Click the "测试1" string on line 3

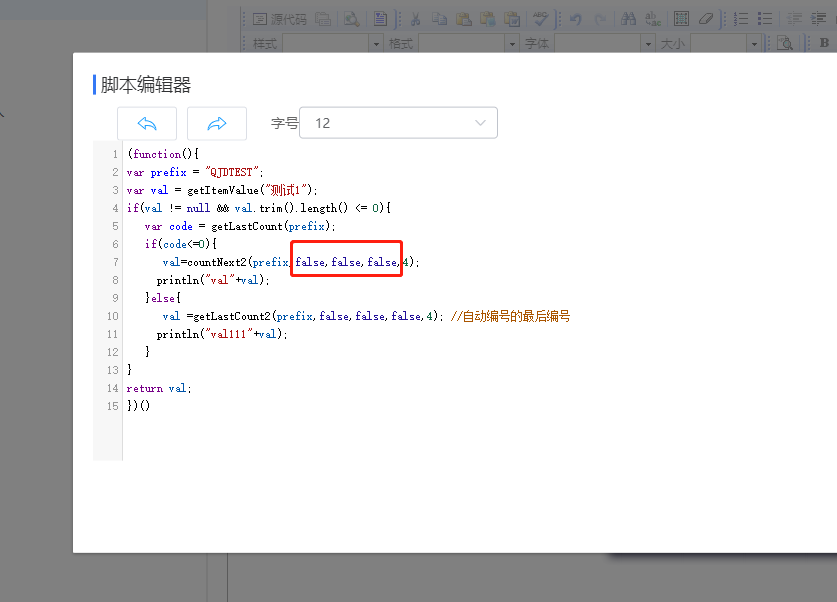tap(285, 191)
